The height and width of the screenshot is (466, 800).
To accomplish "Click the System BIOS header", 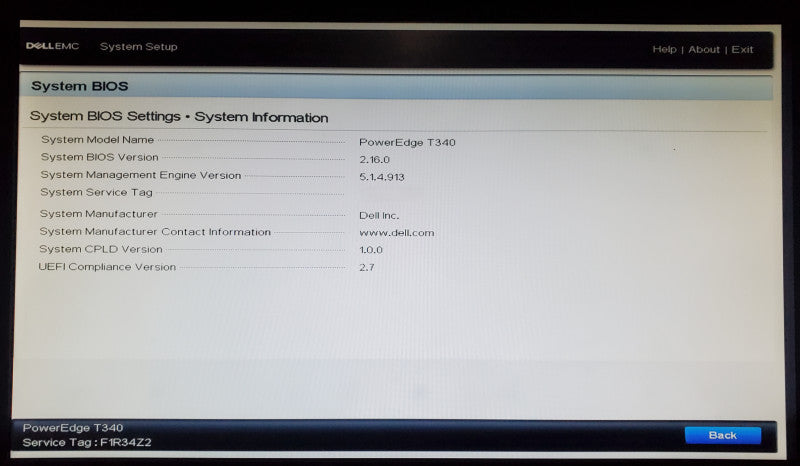I will [80, 86].
